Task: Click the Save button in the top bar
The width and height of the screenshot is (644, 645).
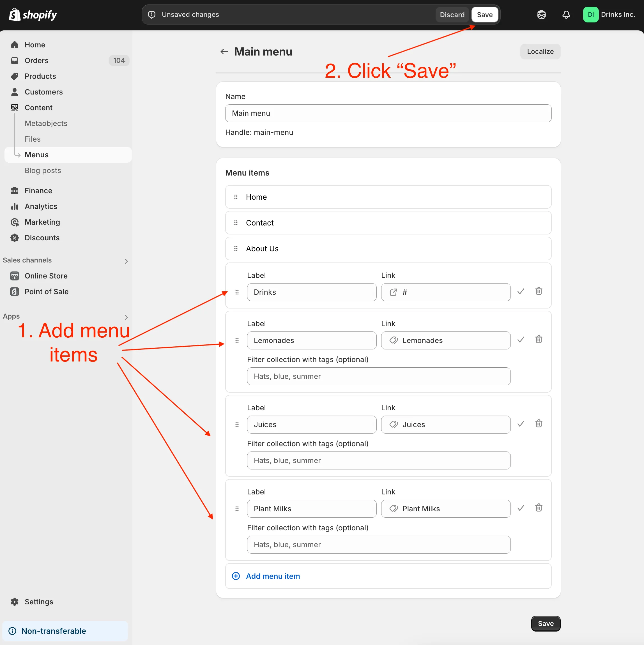Action: [485, 14]
